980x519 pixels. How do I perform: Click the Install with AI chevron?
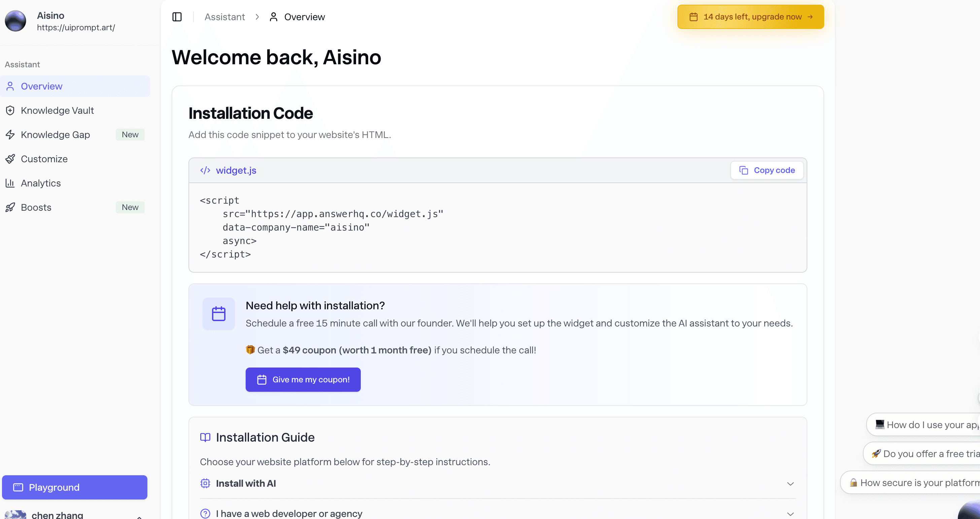tap(790, 484)
